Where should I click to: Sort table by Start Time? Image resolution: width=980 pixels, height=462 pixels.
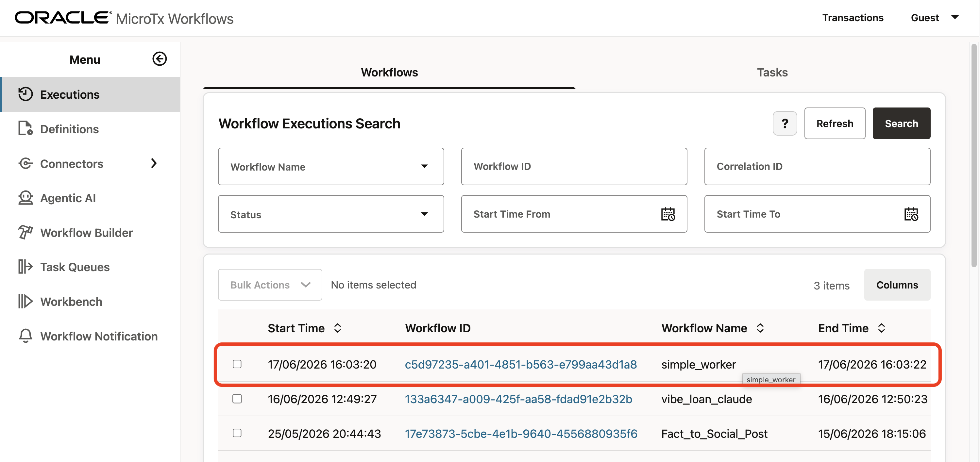pos(337,328)
